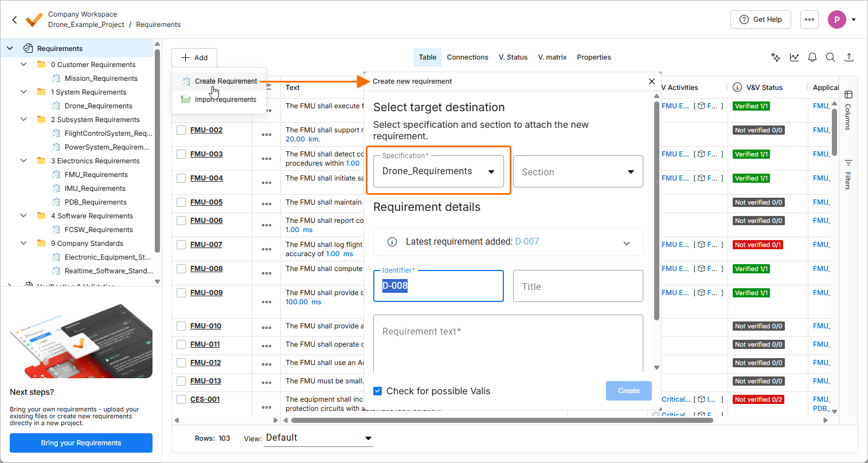This screenshot has height=463, width=868.
Task: Open the notifications bell
Action: point(812,57)
